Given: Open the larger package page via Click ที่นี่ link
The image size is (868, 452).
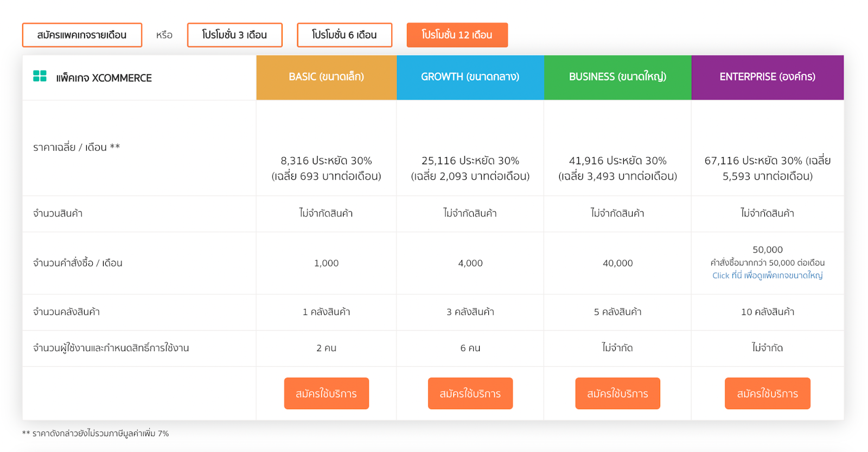Looking at the screenshot, I should click(x=767, y=275).
